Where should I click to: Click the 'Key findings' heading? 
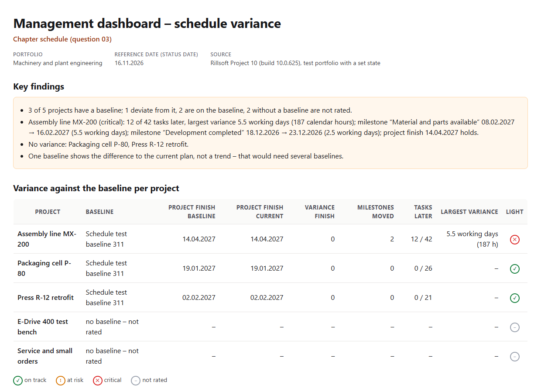[x=39, y=86]
